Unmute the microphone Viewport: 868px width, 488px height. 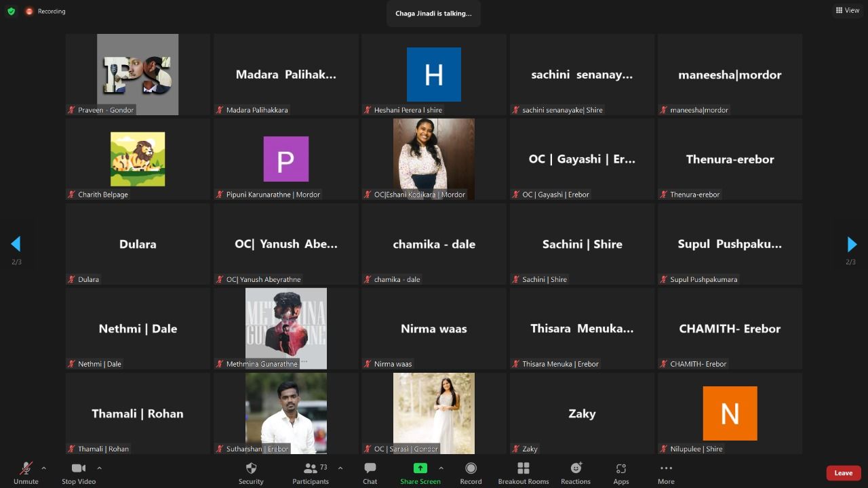26,472
